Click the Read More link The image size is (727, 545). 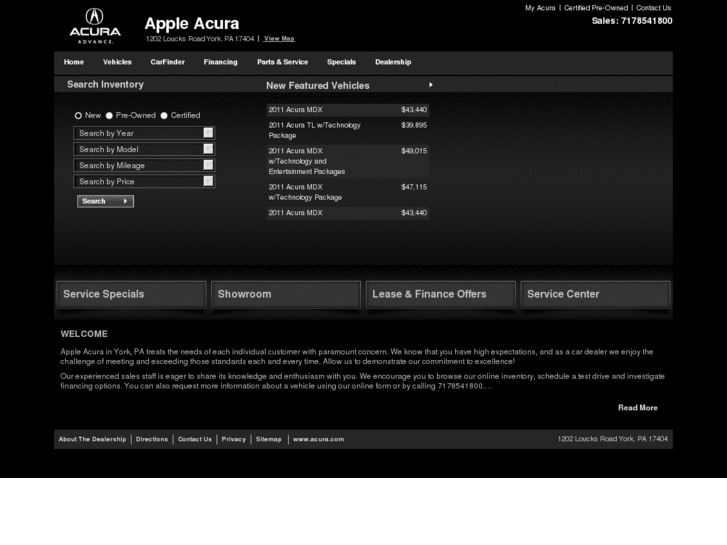click(638, 408)
